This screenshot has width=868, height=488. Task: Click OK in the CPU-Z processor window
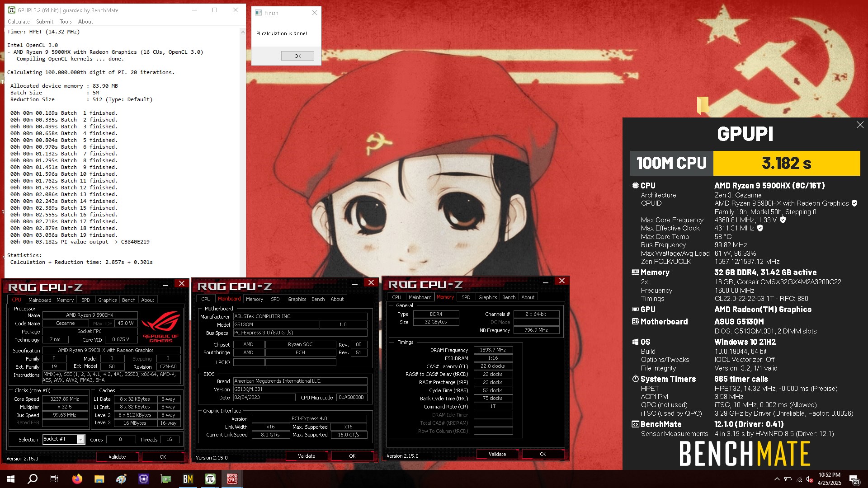163,457
